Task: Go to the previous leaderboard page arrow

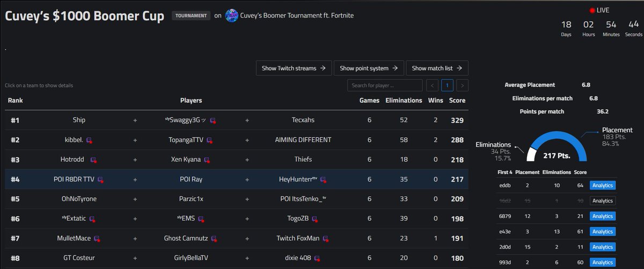Action: pos(433,85)
